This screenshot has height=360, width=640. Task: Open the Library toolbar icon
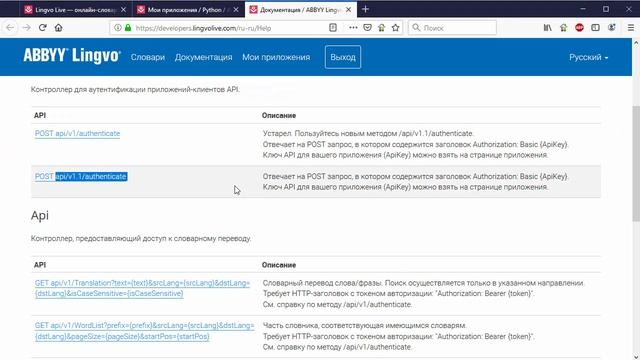[547, 28]
